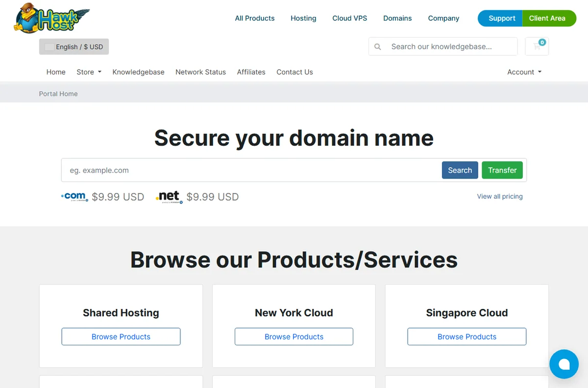The height and width of the screenshot is (388, 588).
Task: Click the Shared Hosting card title
Action: (x=121, y=313)
